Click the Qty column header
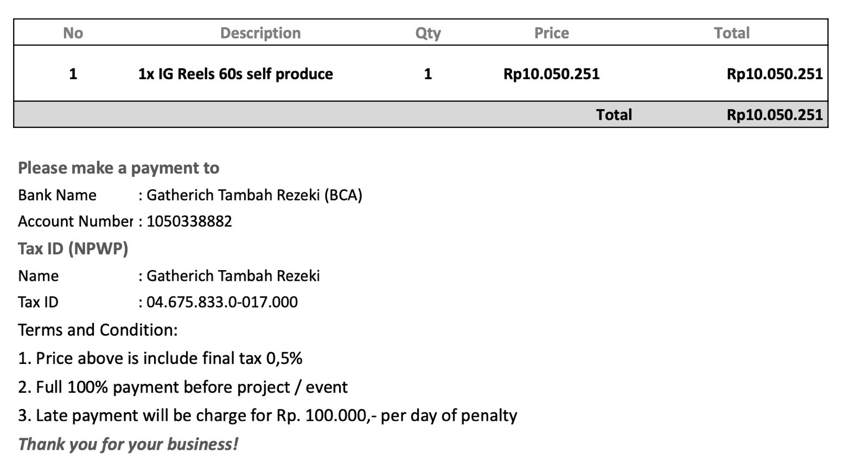The width and height of the screenshot is (868, 461). coord(428,33)
